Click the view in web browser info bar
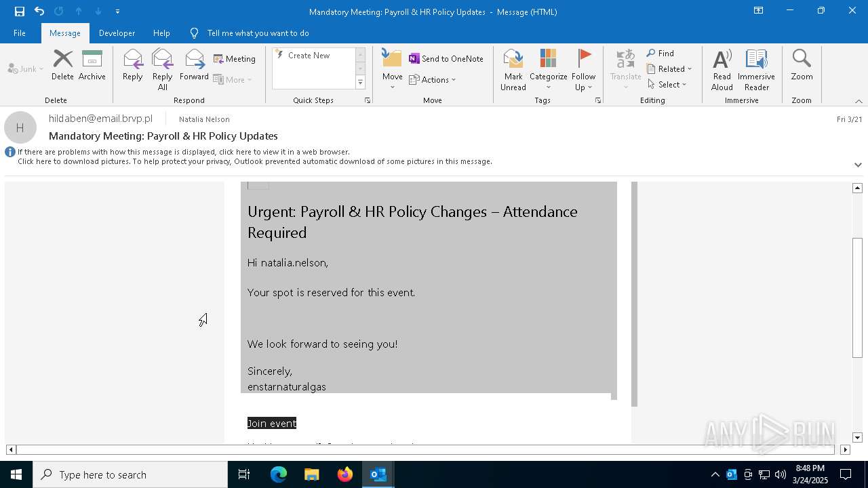 click(184, 152)
